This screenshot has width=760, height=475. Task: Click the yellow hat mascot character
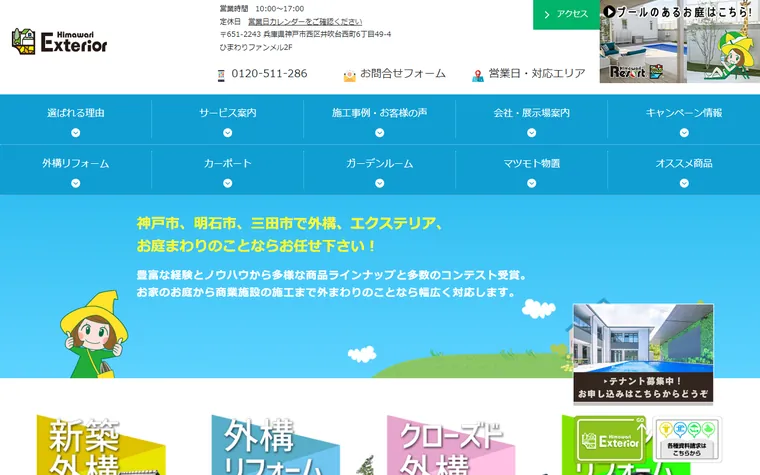coord(94,334)
